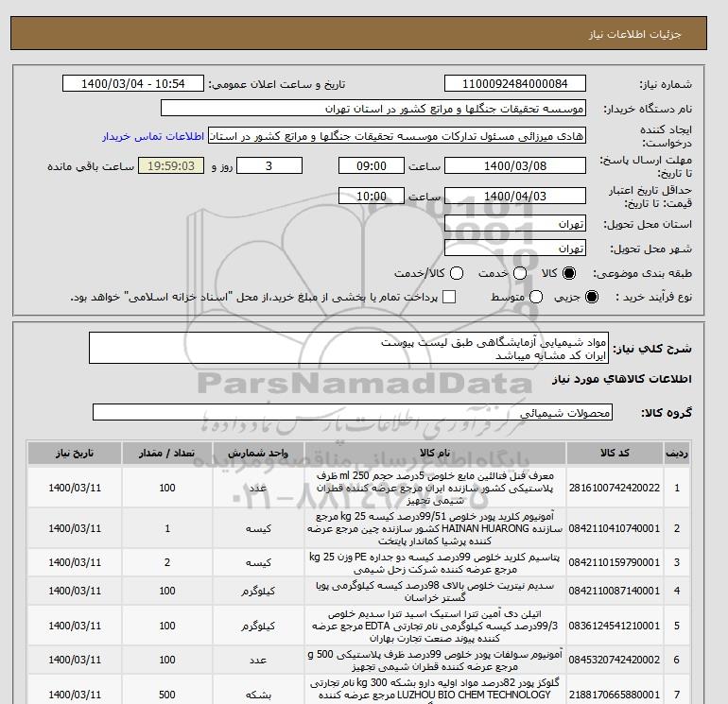The image size is (728, 704).
Task: Click the price validity date 1400/04/03
Action: point(515,196)
